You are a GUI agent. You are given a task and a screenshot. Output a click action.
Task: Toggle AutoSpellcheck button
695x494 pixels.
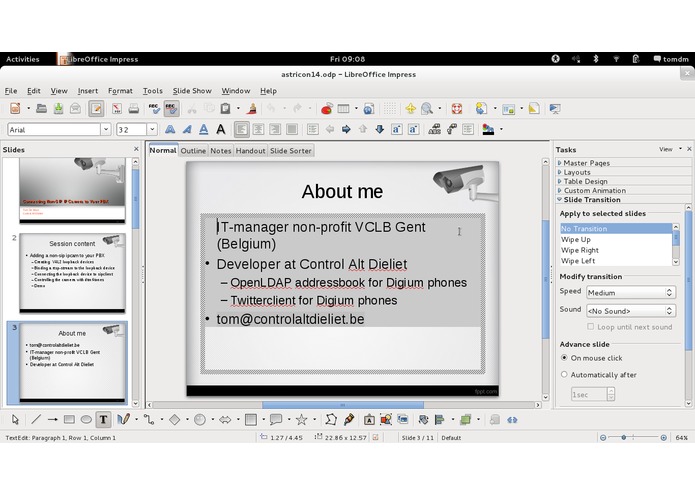point(171,109)
